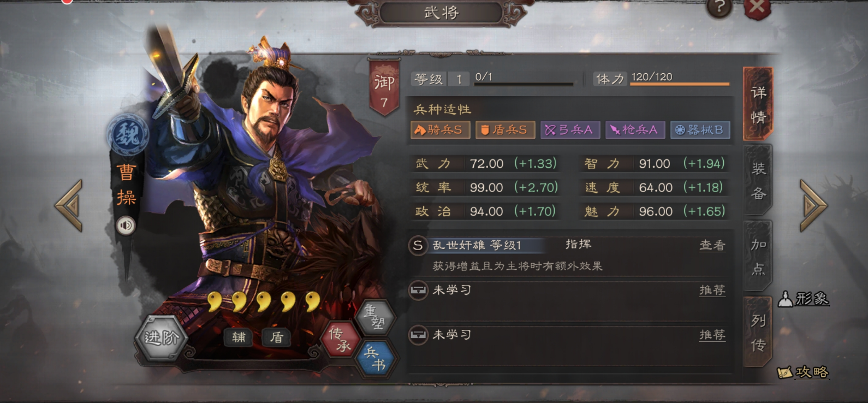
Task: Click 推荐 for first unlearned skill slot
Action: coord(712,291)
